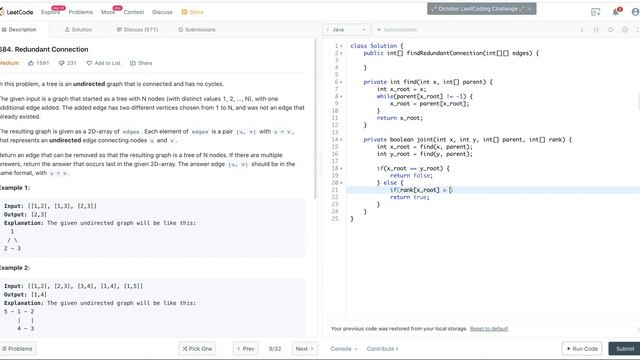Collapse the else block at line 20
The height and width of the screenshot is (360, 640).
click(341, 183)
